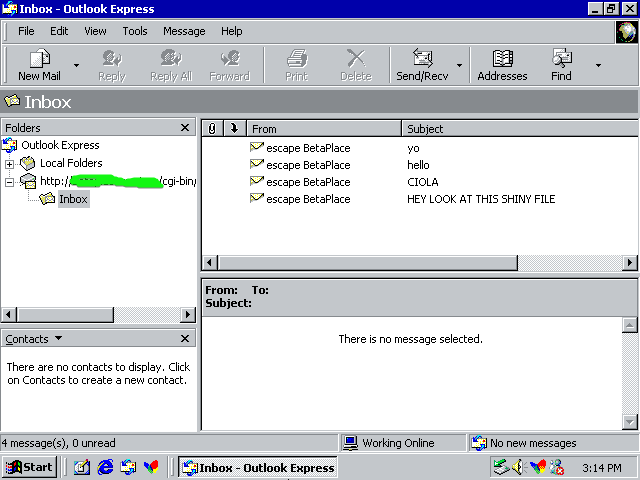Screen dimensions: 640x480
Task: Click the Send/Recv toolbar icon
Action: point(422,59)
